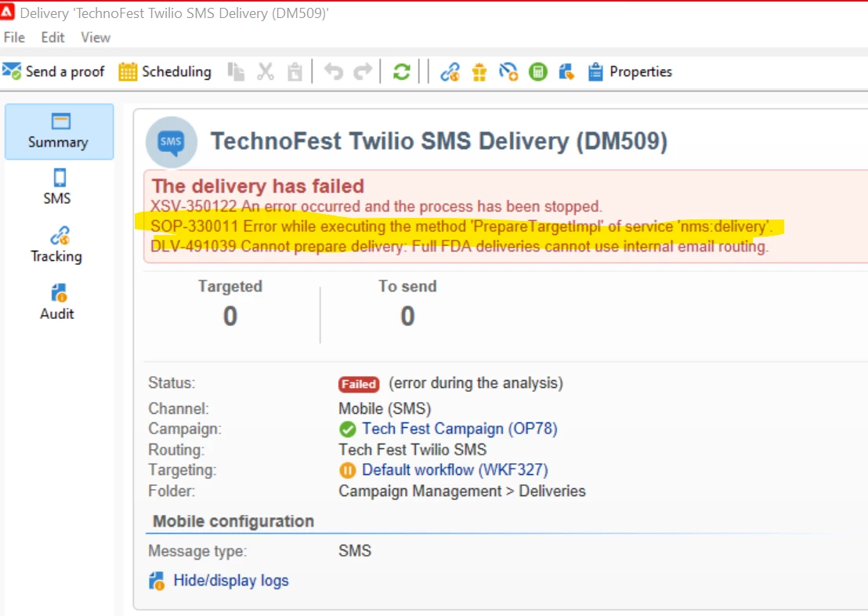Click the Hide/display logs link
The width and height of the screenshot is (868, 616).
pos(231,581)
